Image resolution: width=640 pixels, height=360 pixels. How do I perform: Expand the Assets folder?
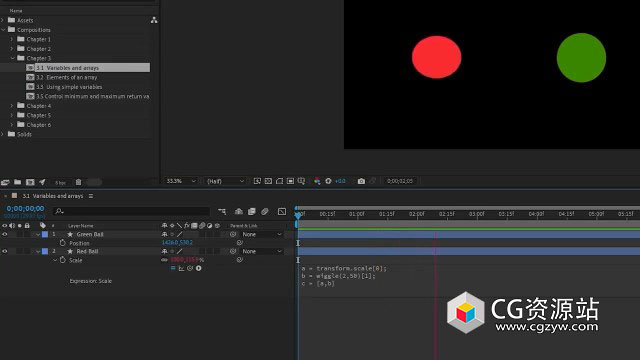3,20
